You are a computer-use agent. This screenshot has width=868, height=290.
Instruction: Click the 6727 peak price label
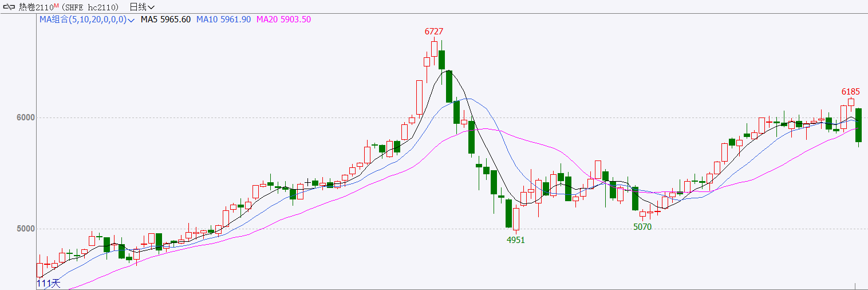(434, 32)
